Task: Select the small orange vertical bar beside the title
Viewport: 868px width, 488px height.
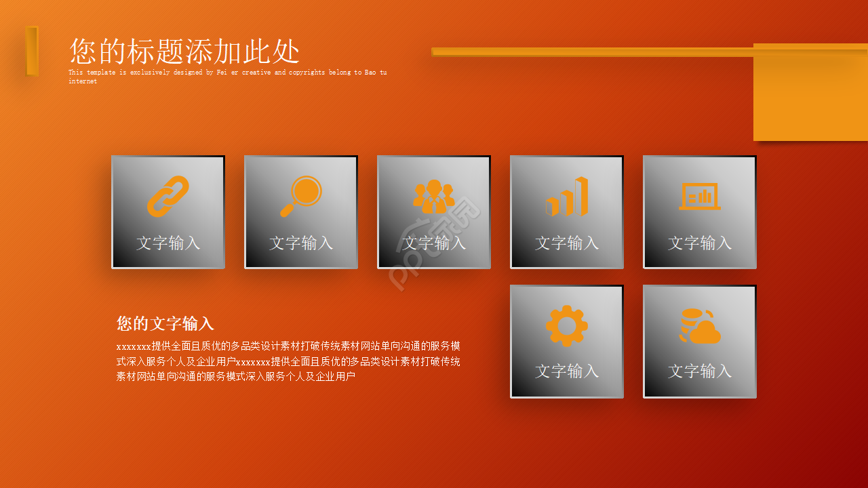Action: (x=32, y=51)
